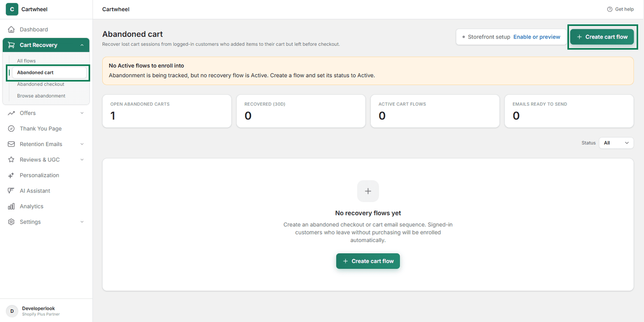644x322 pixels.
Task: Click the Get help link
Action: point(621,9)
